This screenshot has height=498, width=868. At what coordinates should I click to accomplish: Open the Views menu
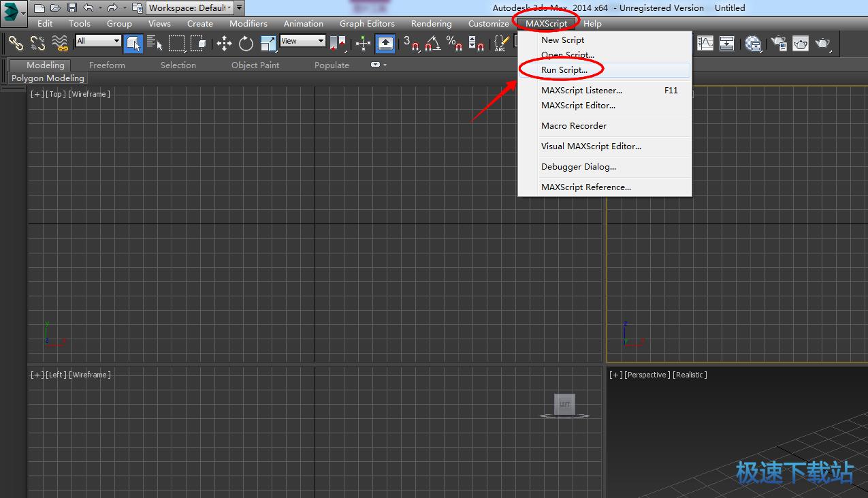(160, 23)
